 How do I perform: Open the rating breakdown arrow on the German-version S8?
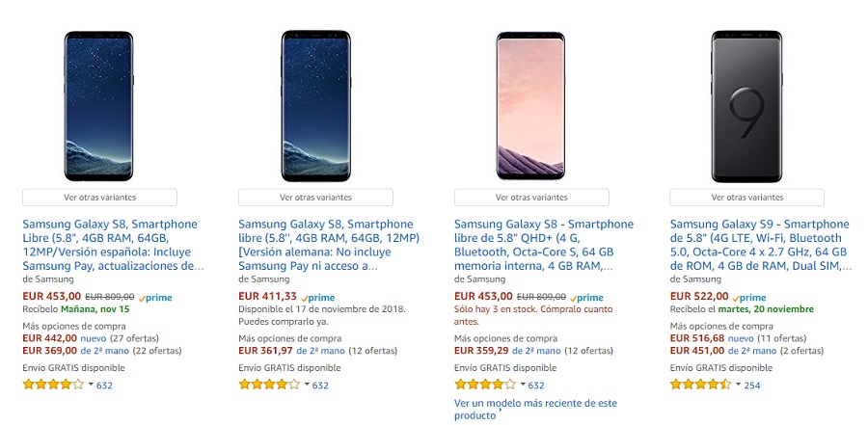(306, 385)
